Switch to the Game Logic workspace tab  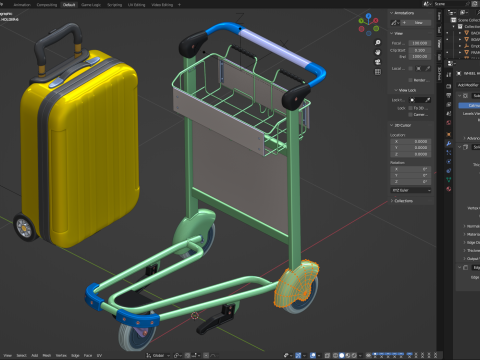coord(91,5)
